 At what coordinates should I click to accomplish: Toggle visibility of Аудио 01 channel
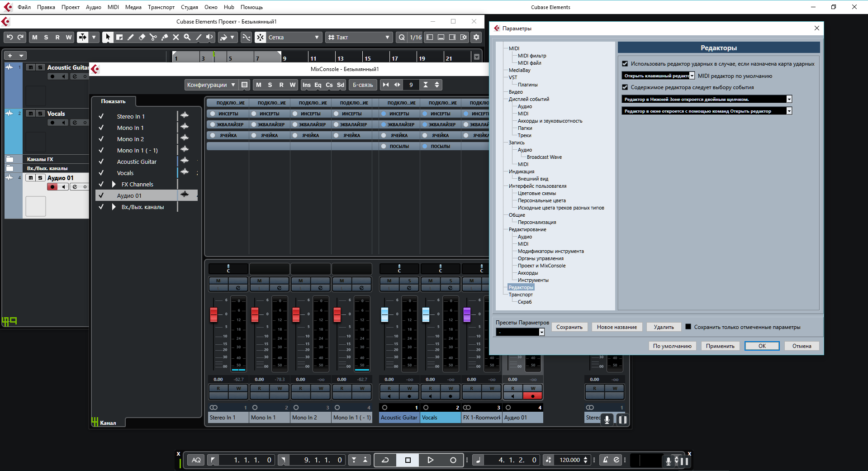[101, 195]
